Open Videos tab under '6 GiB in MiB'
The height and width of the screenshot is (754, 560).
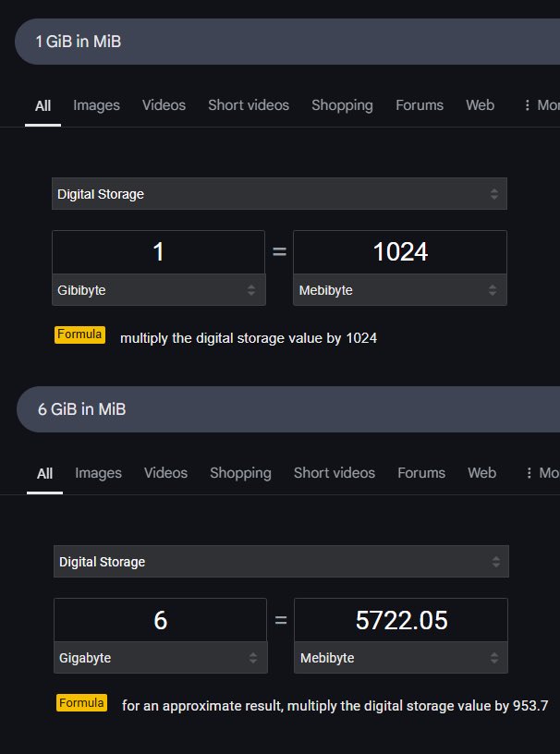pos(166,473)
